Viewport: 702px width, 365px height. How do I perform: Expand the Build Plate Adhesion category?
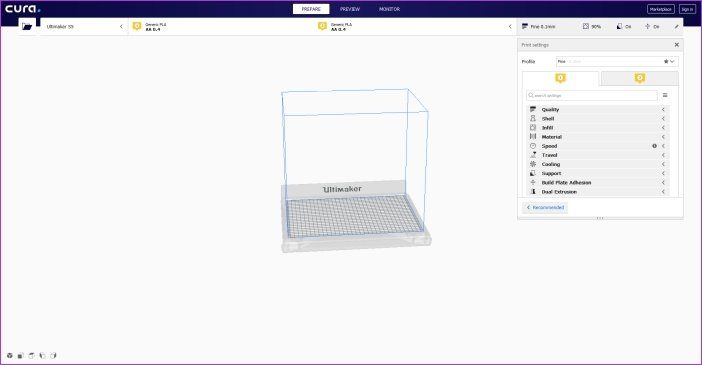599,183
